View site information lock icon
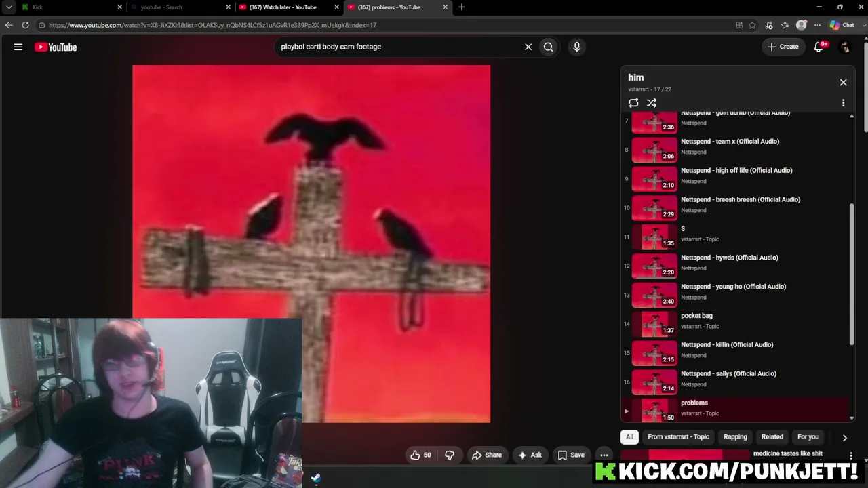This screenshot has height=488, width=868. (x=41, y=25)
